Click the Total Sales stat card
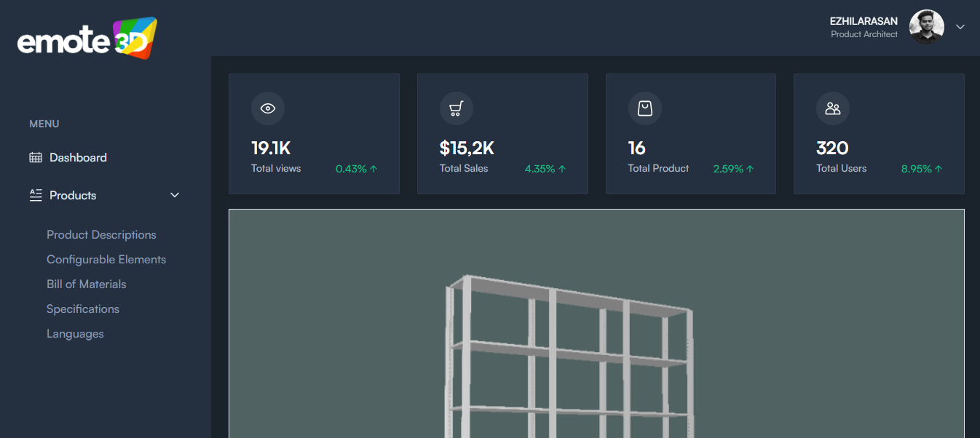Image resolution: width=980 pixels, height=438 pixels. (x=502, y=133)
